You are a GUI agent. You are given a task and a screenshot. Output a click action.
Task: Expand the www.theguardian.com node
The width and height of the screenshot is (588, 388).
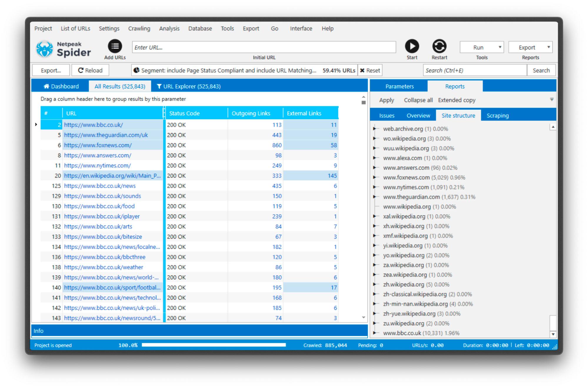click(375, 197)
